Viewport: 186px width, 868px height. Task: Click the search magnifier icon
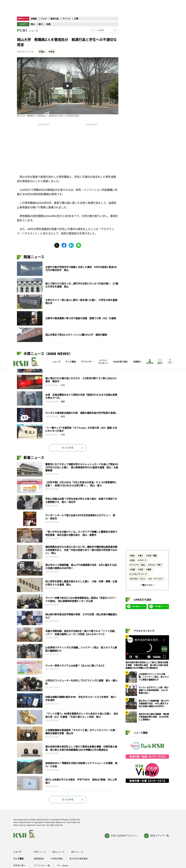pos(114,30)
